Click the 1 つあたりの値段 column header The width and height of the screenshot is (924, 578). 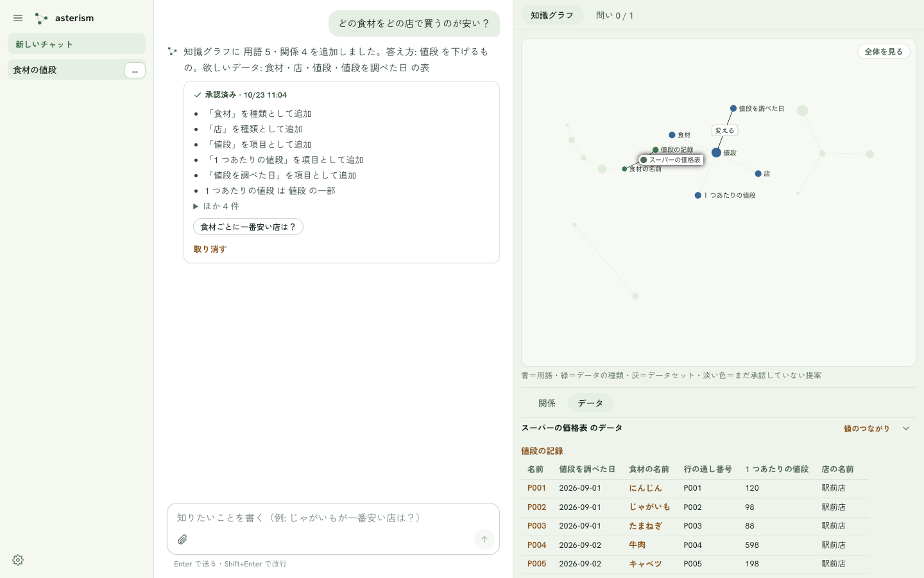[x=776, y=469]
